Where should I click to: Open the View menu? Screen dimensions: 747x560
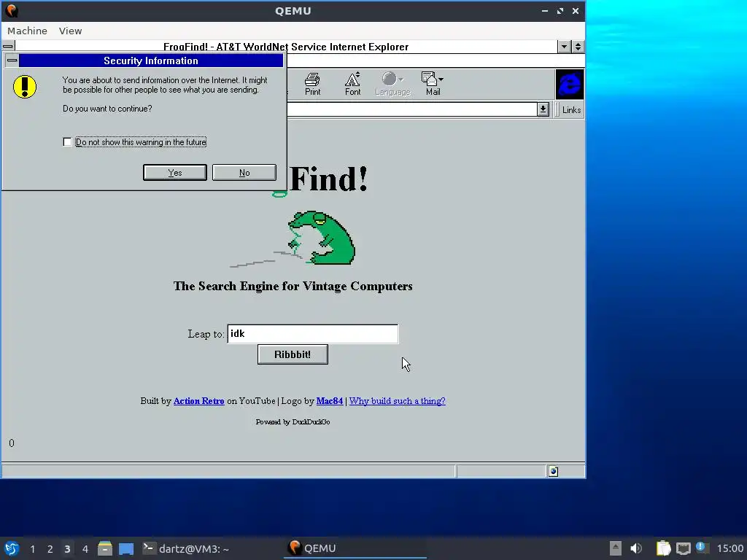pos(70,31)
